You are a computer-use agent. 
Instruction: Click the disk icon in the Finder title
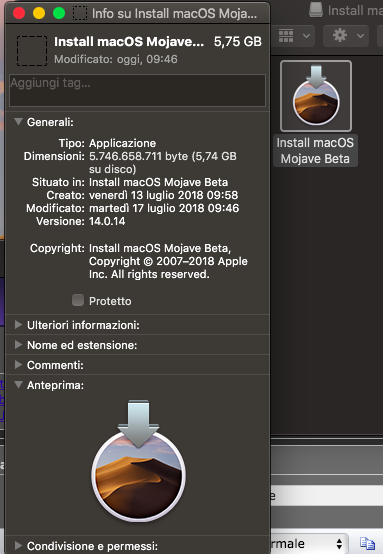tap(316, 10)
